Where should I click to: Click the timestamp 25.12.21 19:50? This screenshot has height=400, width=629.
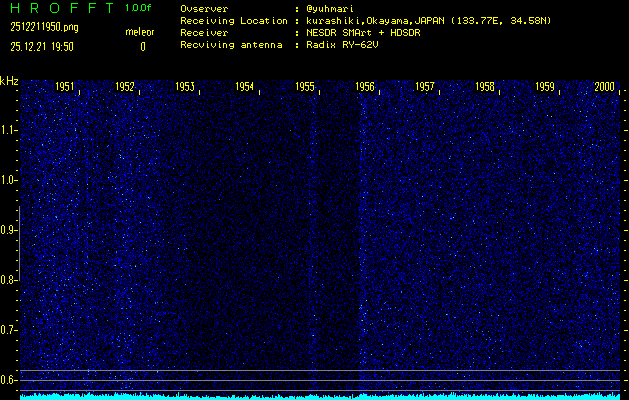click(42, 47)
